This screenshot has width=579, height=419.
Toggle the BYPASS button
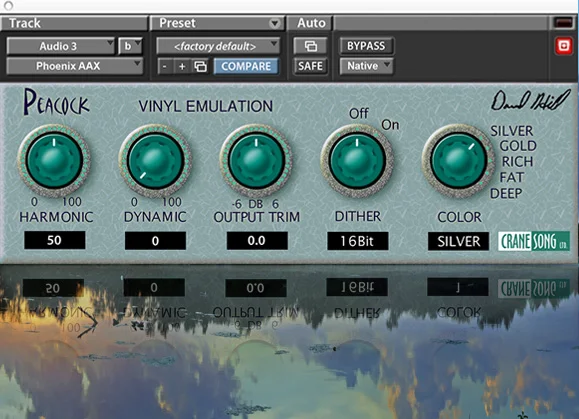click(x=366, y=46)
